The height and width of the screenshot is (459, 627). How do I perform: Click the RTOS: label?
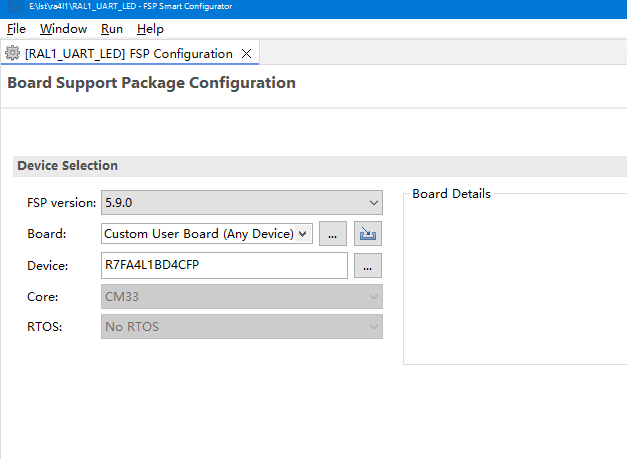44,327
